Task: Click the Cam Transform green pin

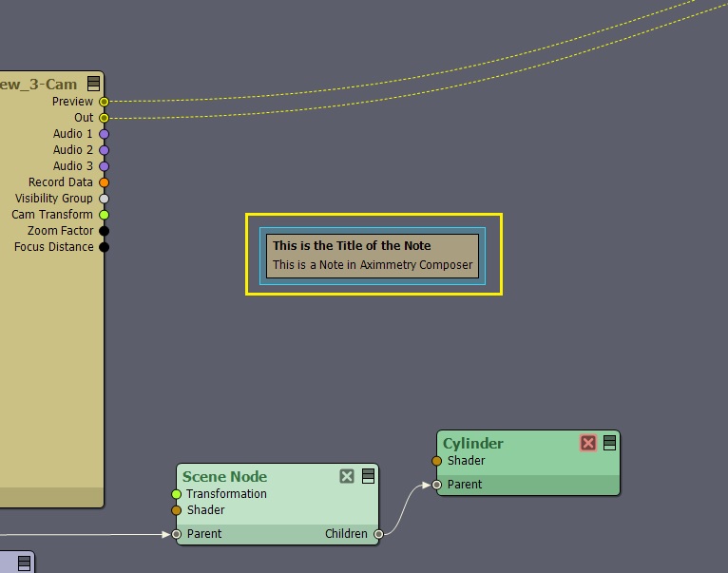Action: [104, 215]
